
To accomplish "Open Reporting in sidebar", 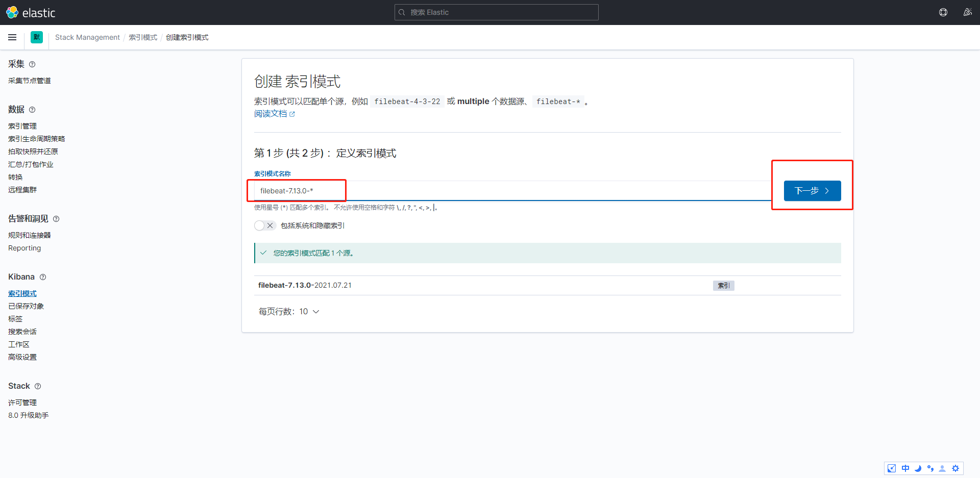I will (x=24, y=248).
